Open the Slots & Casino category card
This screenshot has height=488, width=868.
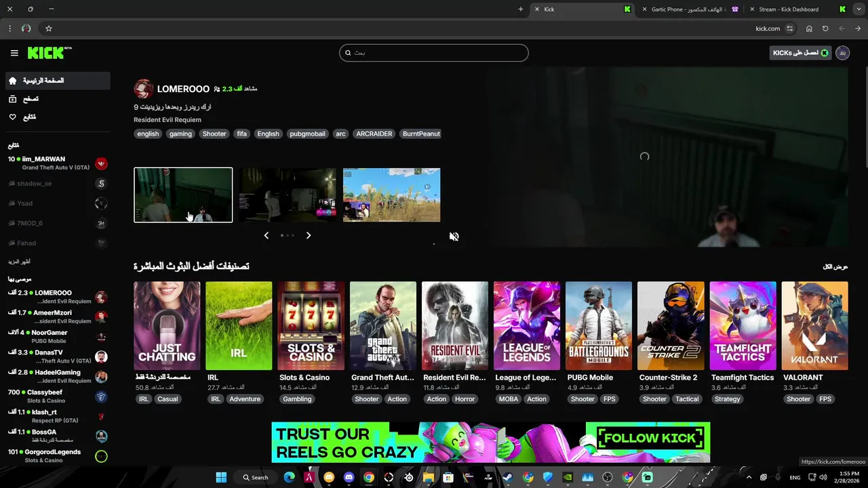coord(311,326)
